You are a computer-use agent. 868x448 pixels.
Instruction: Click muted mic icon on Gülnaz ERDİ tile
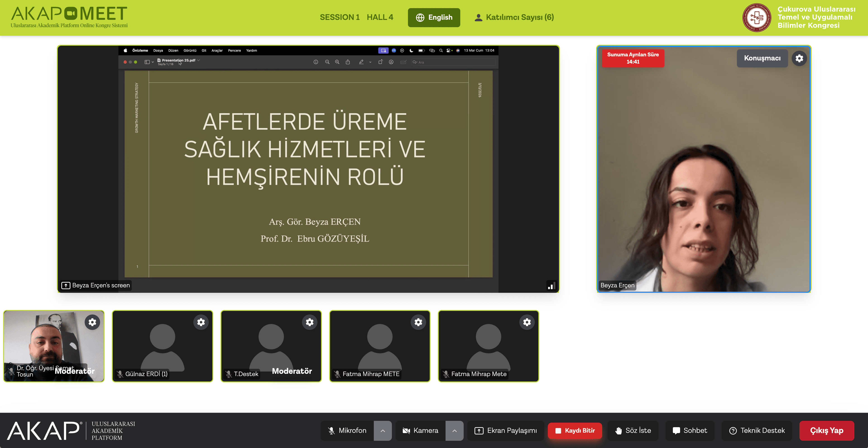(120, 374)
